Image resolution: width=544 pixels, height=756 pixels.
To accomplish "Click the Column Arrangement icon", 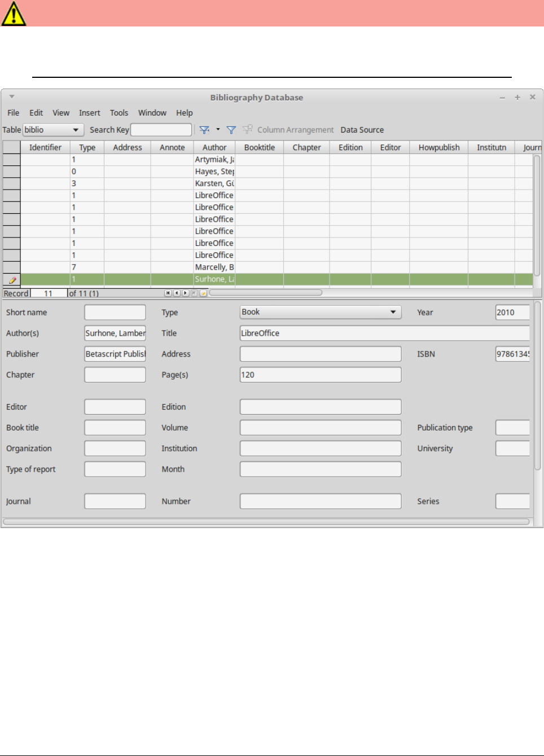I will point(247,130).
